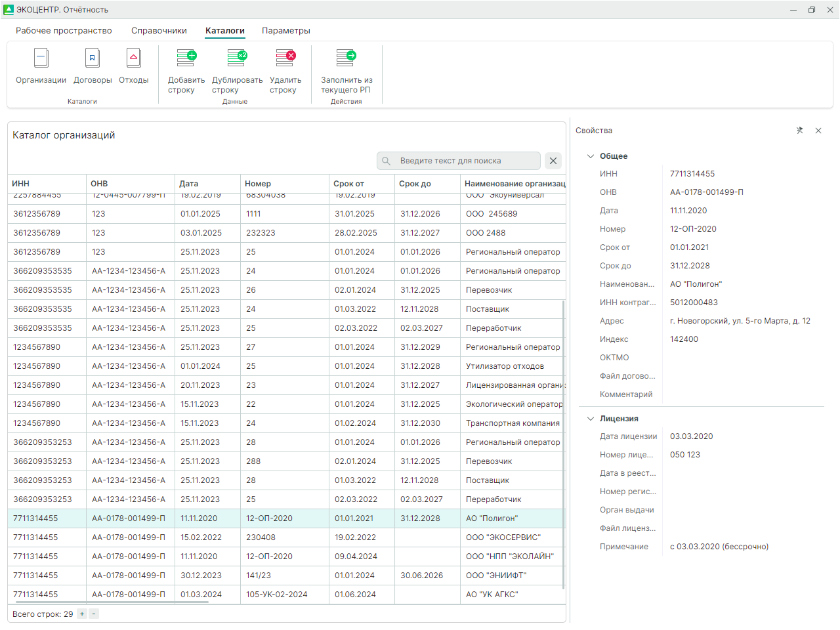Open the Организации catalog
The image size is (840, 630).
click(x=41, y=66)
